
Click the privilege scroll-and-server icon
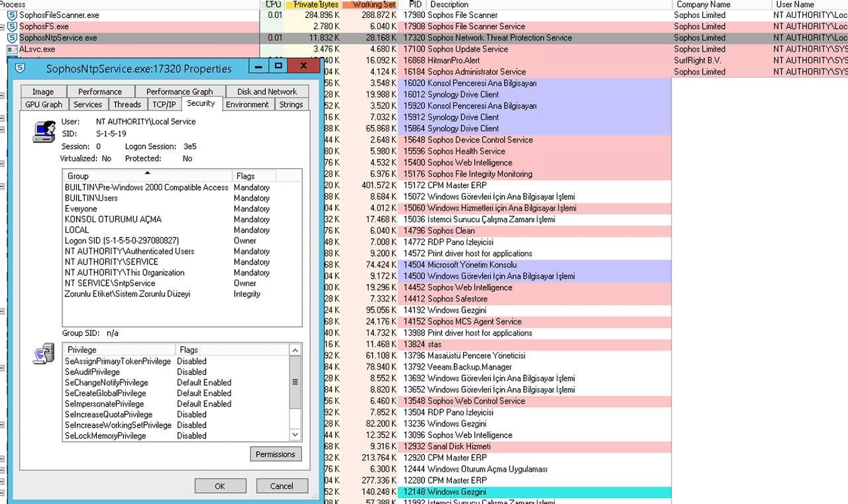pos(44,353)
